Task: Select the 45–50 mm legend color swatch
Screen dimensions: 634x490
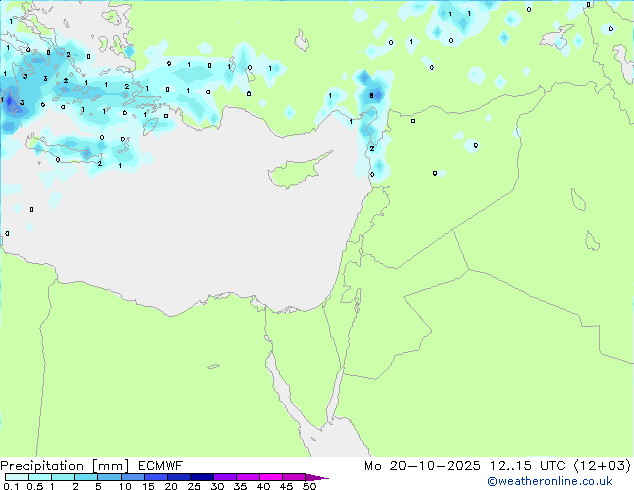Action: tap(294, 477)
